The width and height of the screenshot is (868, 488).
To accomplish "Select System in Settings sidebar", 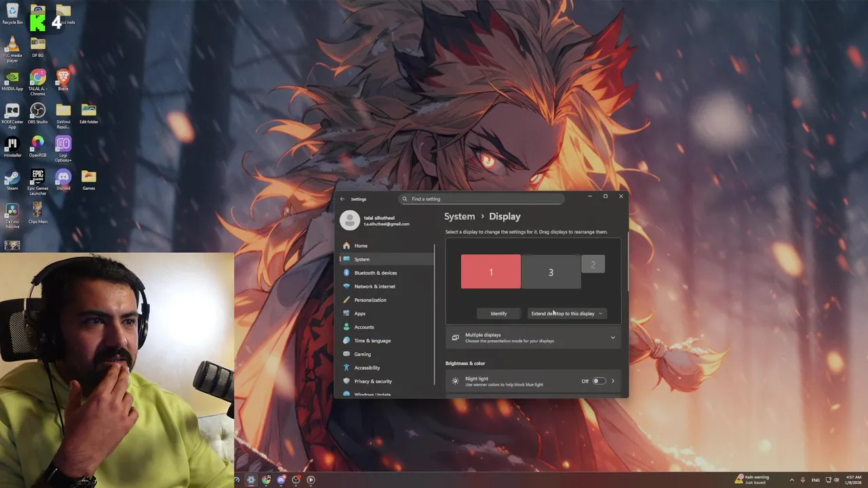I will (387, 259).
